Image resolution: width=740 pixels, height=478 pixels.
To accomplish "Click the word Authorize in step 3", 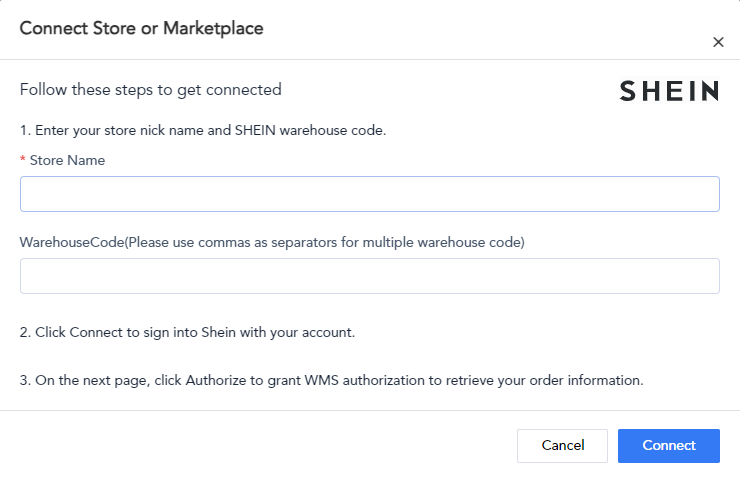I will coord(216,380).
